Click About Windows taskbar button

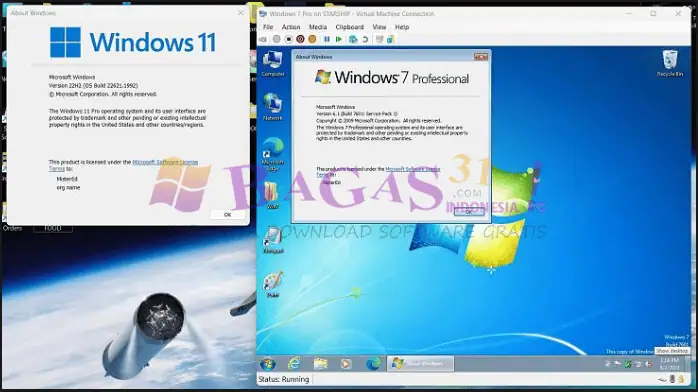coord(420,364)
